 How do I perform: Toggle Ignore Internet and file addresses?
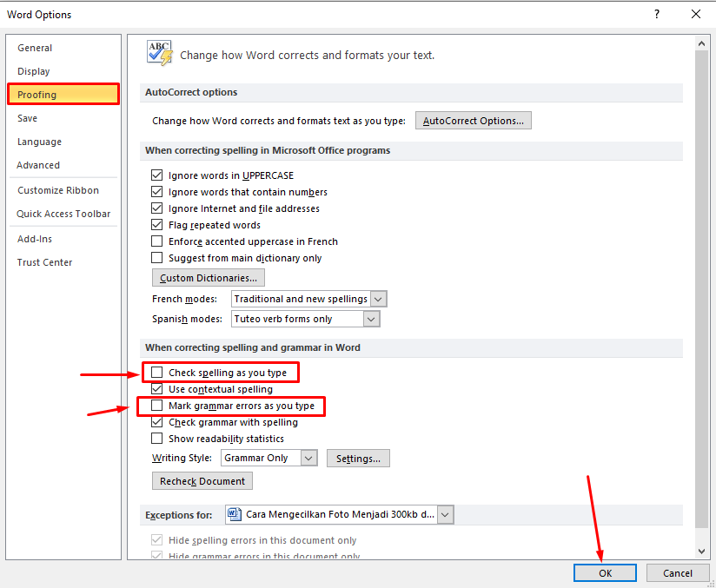156,208
